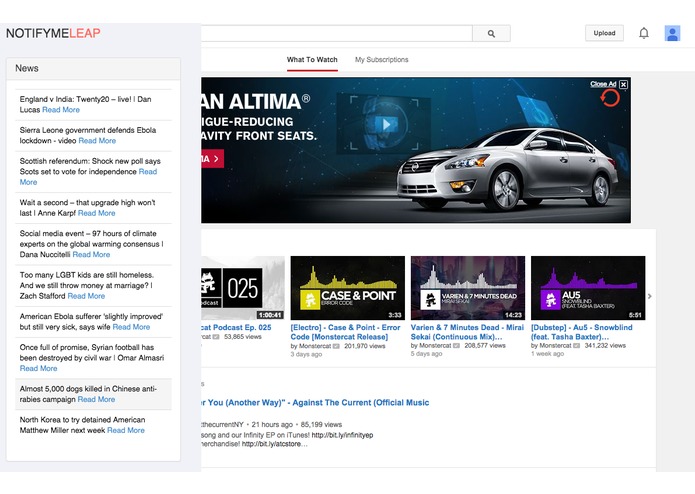695x494 pixels.
Task: Open Varien & 7 Minutes Dead title link
Action: tap(467, 332)
